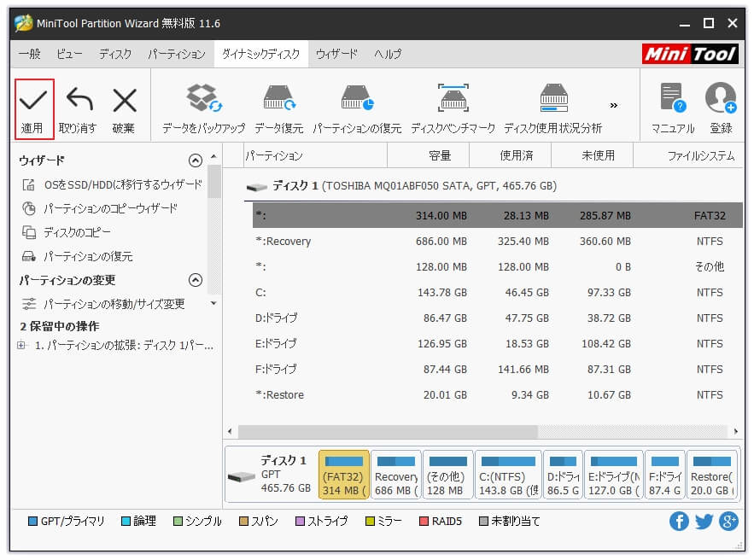Open the Help (ヘルプ) menu

(x=388, y=54)
